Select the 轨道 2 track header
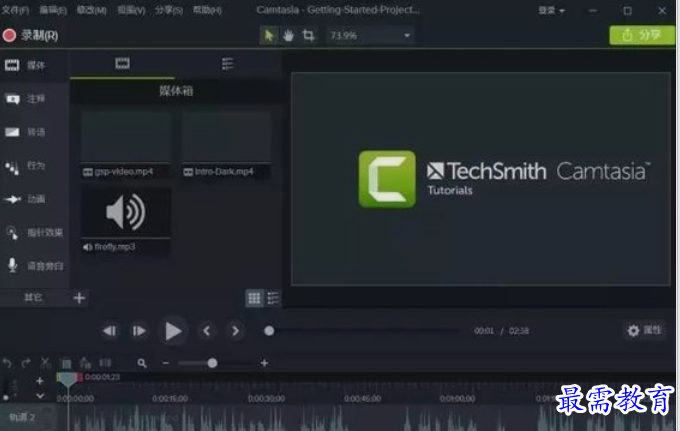This screenshot has height=431, width=680. coord(27,417)
